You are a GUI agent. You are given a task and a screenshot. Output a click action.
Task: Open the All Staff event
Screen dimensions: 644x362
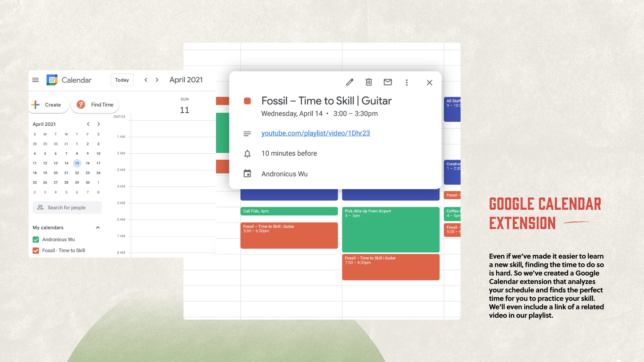pyautogui.click(x=452, y=109)
